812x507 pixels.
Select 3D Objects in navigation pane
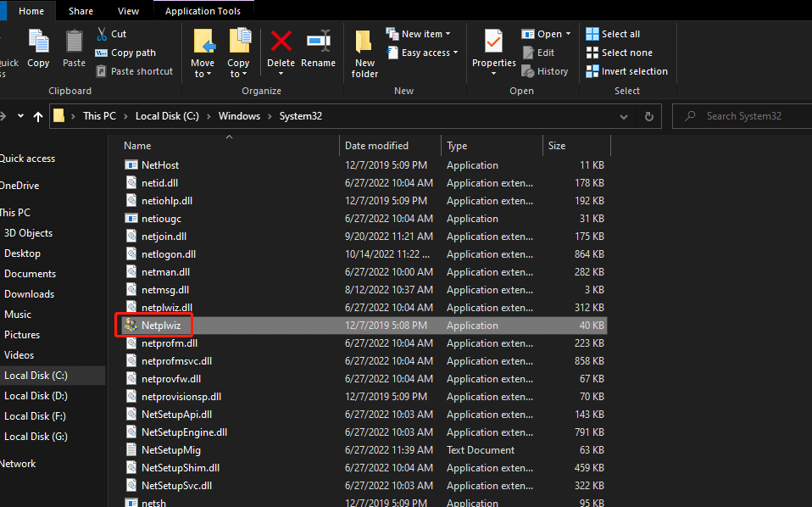(28, 233)
